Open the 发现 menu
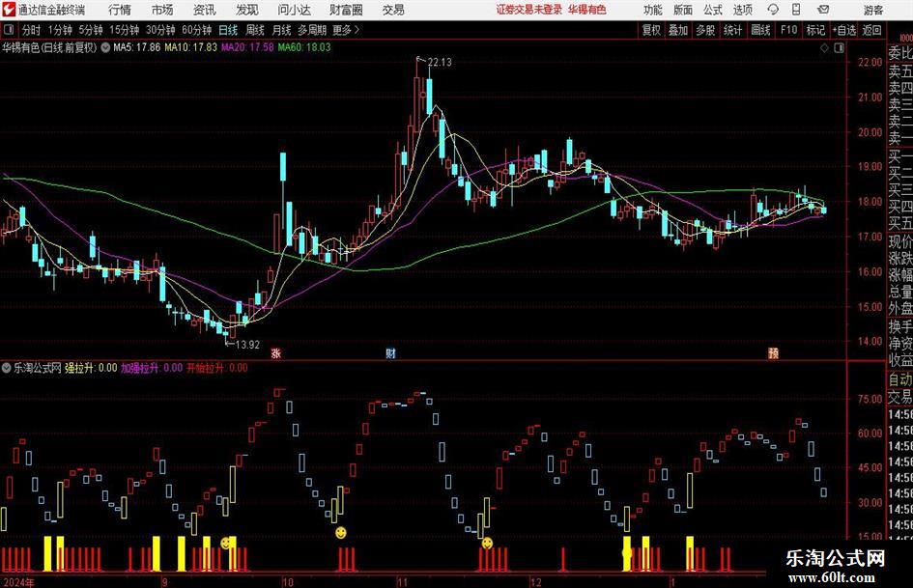 point(247,10)
